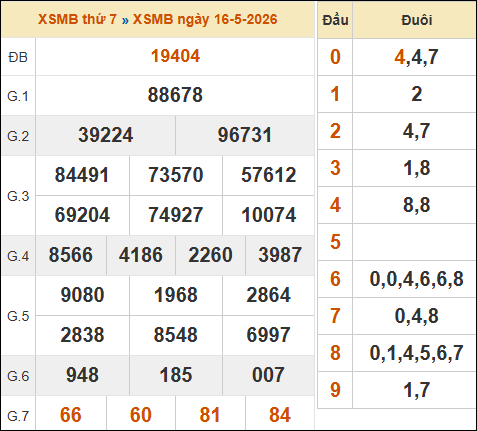Click the G.1 result 88678
Screen dimensions: 477x431
click(x=175, y=95)
